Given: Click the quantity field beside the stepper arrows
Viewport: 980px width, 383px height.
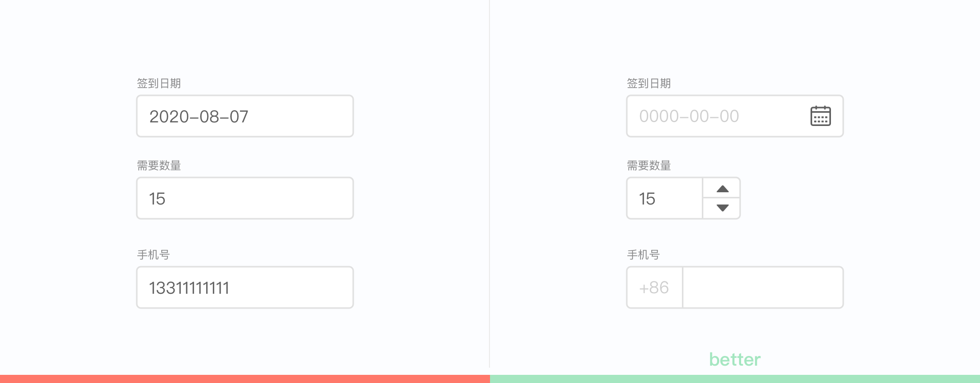Looking at the screenshot, I should point(664,198).
